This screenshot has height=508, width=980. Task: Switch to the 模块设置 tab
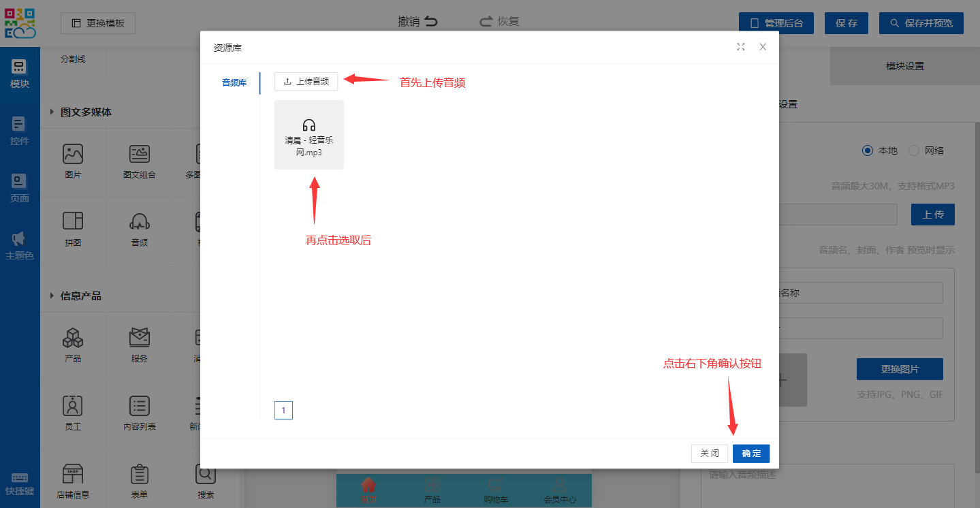tap(904, 66)
